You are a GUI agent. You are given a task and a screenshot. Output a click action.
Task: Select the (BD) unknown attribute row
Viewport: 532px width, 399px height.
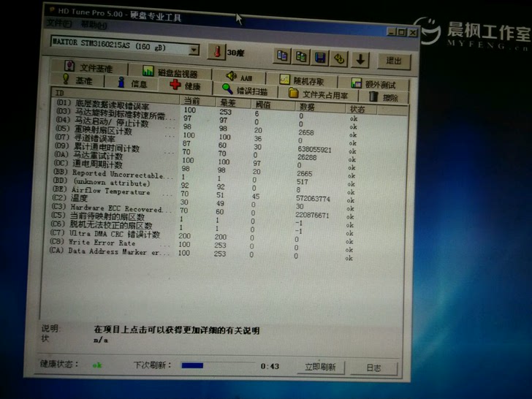pos(203,186)
